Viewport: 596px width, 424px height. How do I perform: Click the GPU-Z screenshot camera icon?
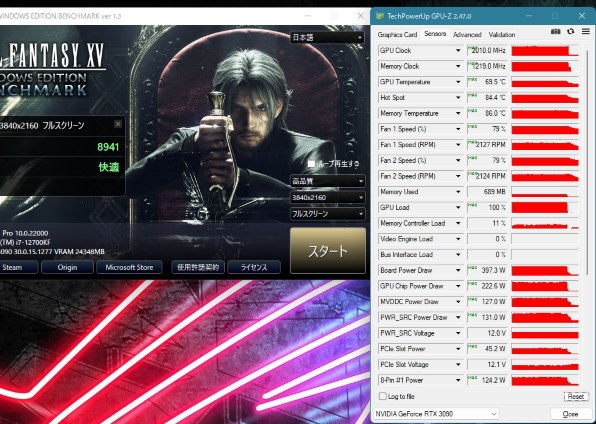click(556, 32)
